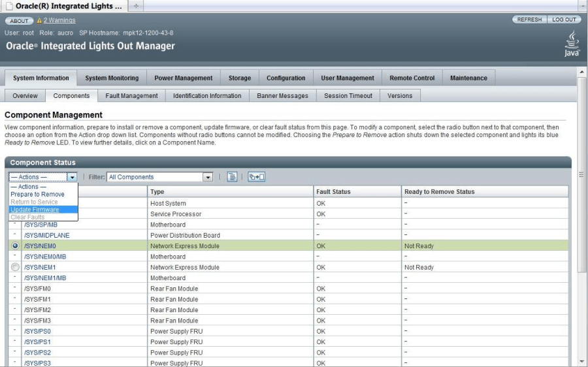Open the Power Management tab
Image resolution: width=588 pixels, height=367 pixels.
point(184,78)
